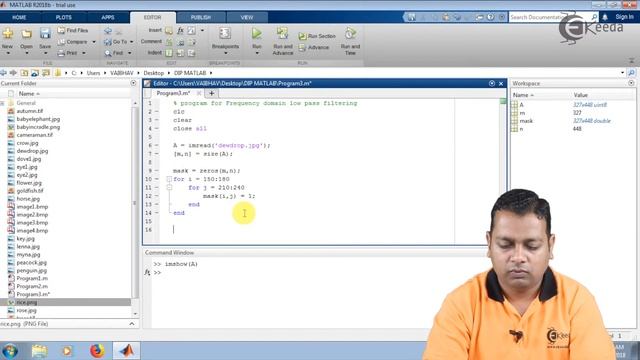Click the Run and Advance icon
Screen dimensions: 640x360
point(282,33)
